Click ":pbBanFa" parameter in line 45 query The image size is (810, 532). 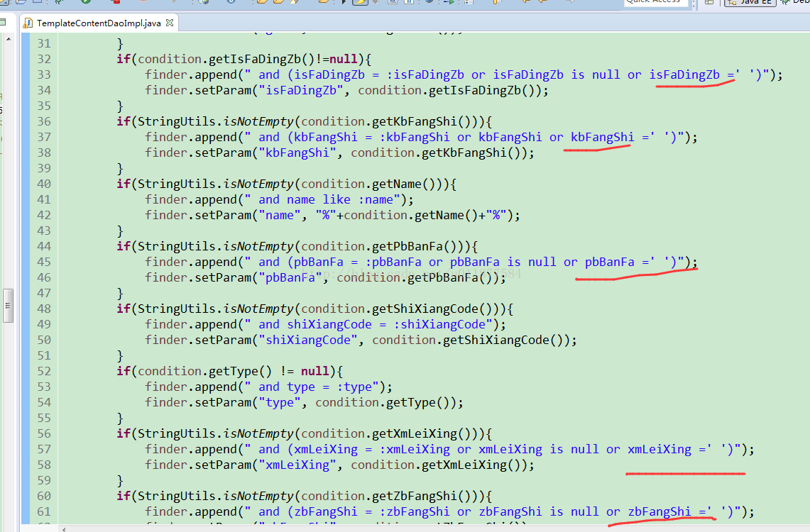pos(393,262)
